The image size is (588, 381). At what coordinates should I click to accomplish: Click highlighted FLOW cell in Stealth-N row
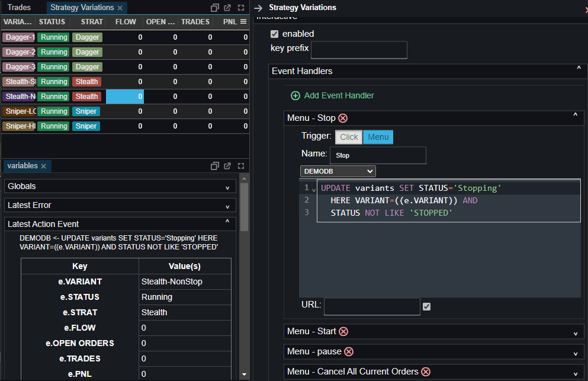click(125, 97)
